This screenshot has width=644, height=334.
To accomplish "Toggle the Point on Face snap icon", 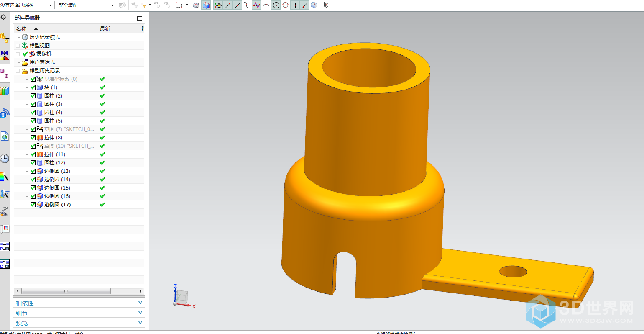I will point(314,5).
